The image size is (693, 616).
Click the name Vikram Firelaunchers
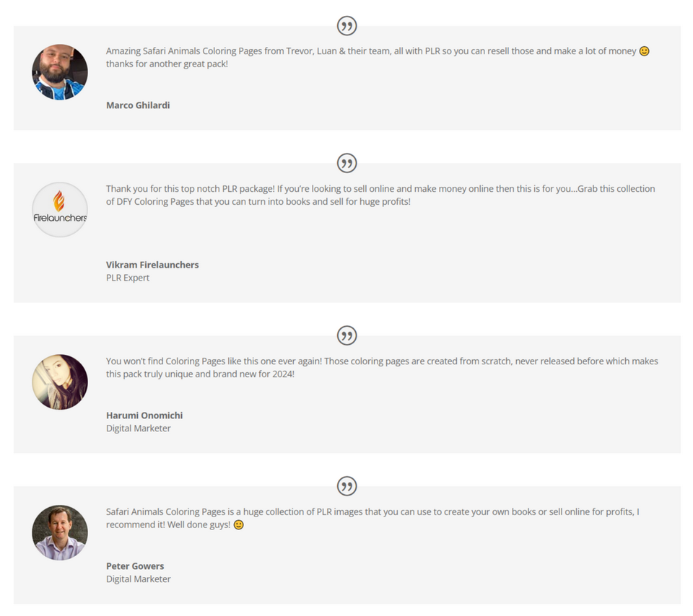pyautogui.click(x=152, y=265)
